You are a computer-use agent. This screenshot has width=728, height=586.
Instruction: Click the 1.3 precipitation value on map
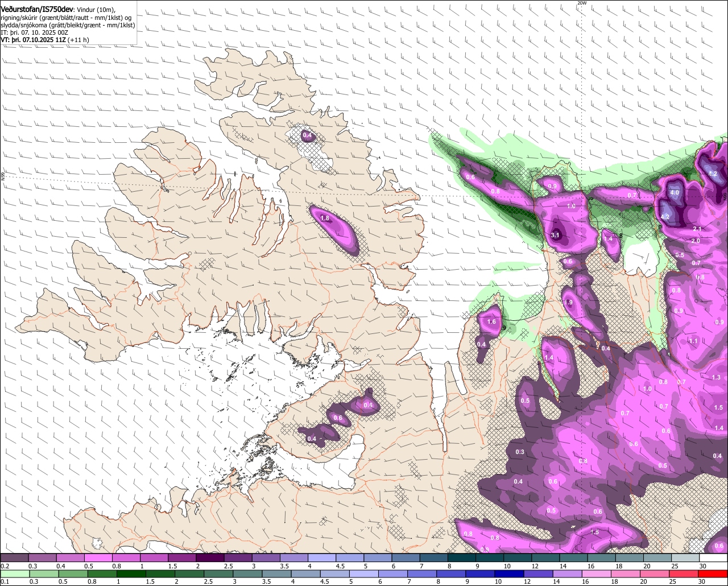716,377
